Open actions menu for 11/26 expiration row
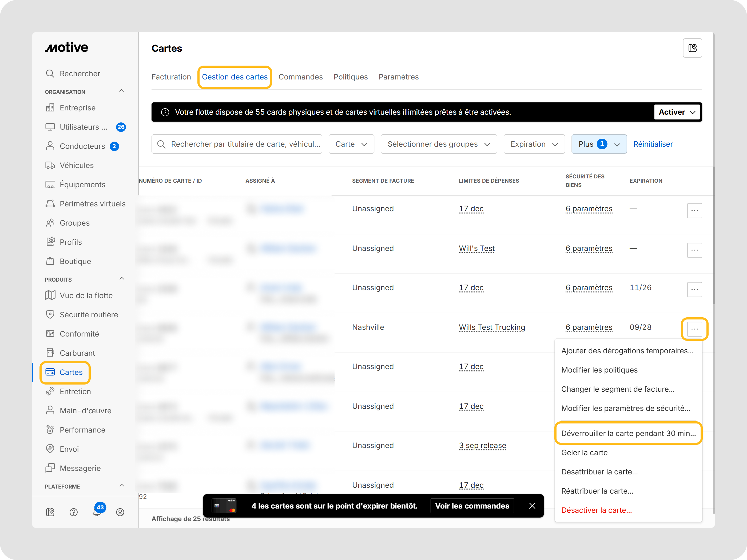 tap(694, 290)
